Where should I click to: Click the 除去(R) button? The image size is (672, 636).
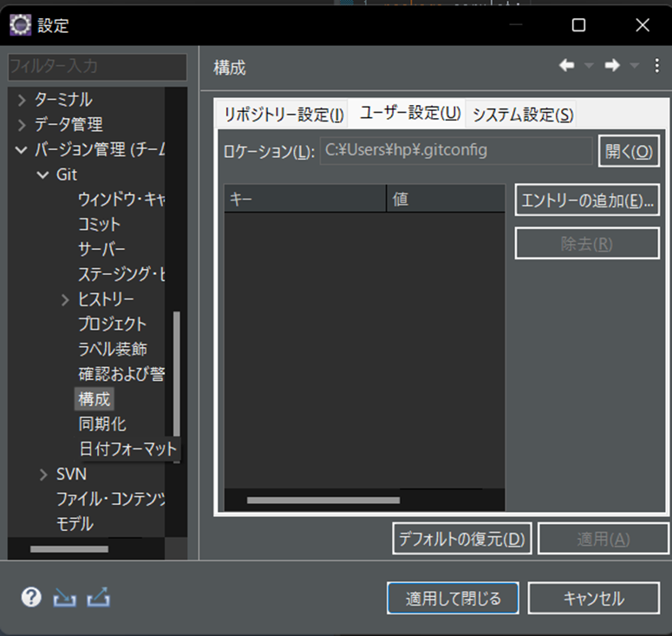(x=587, y=244)
